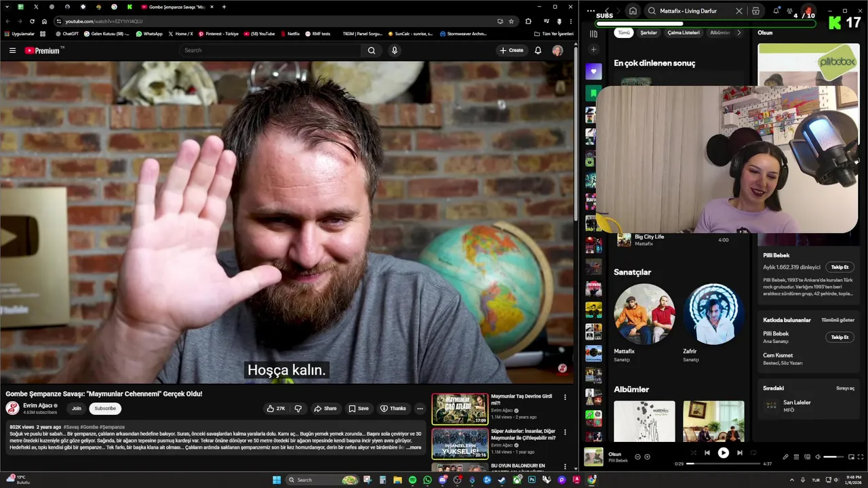The height and width of the screenshot is (488, 868).
Task: Toggle Subscribe for Evrim Ağacı channel
Action: (x=105, y=409)
